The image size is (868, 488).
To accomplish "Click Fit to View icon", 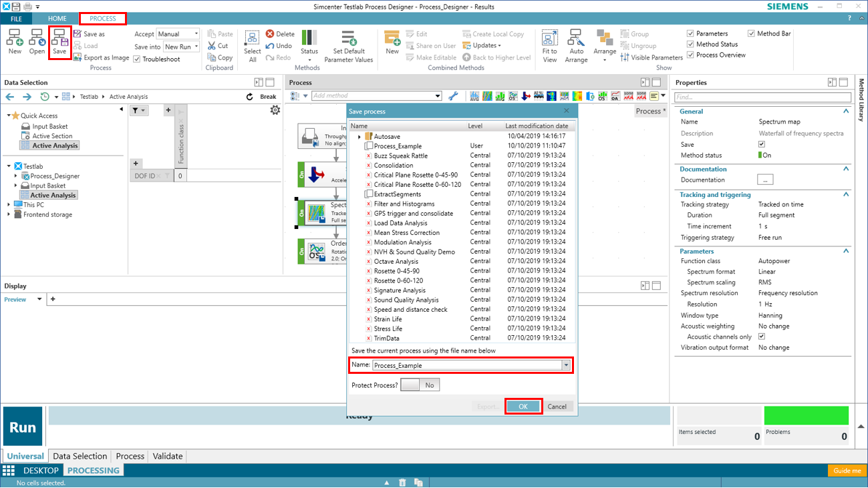I will coord(549,45).
